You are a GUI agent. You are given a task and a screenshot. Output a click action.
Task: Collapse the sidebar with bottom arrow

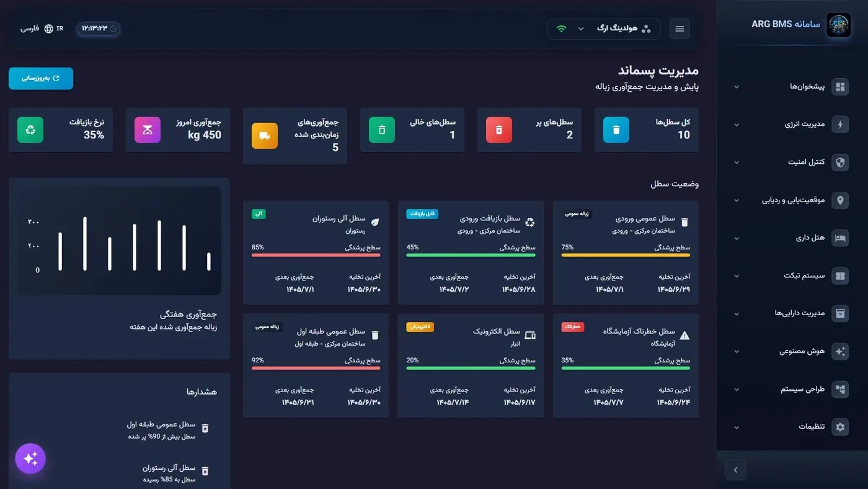click(x=735, y=470)
